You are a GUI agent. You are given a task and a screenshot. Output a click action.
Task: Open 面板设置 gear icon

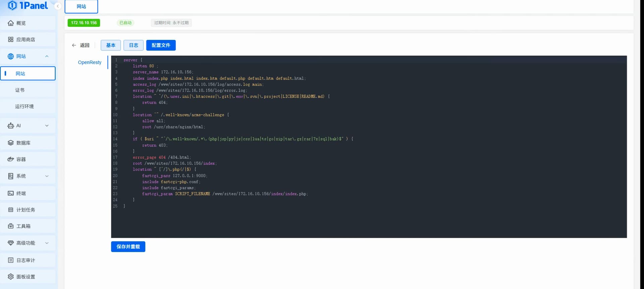(11, 277)
